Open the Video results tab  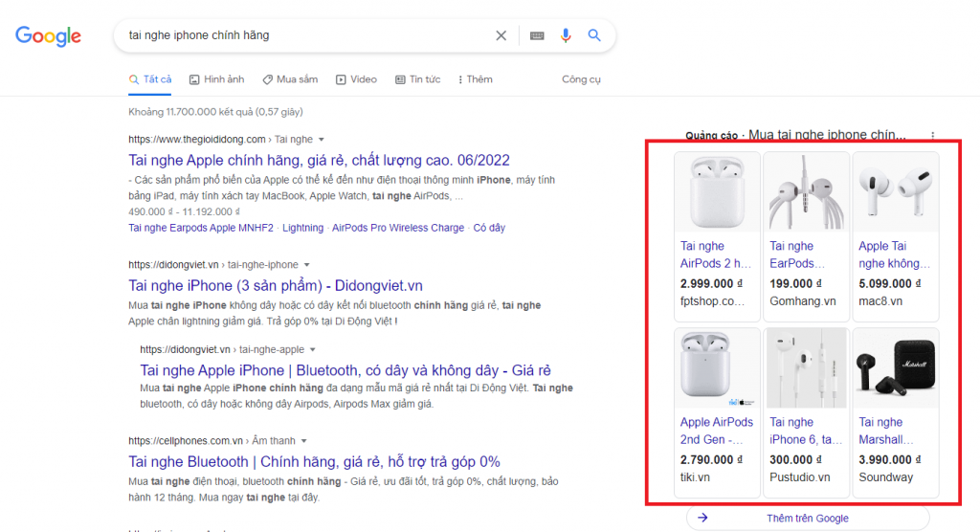click(x=356, y=79)
